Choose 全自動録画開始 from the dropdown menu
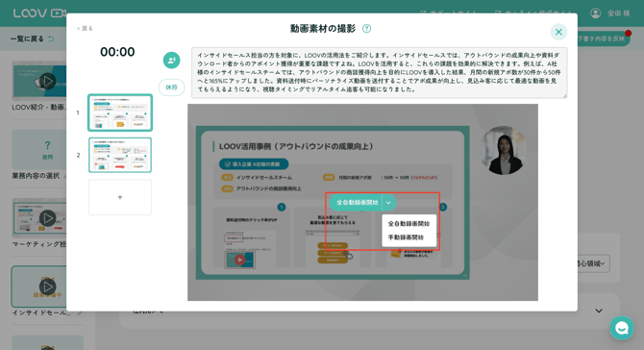Viewport: 644px width, 350px height. (x=409, y=223)
